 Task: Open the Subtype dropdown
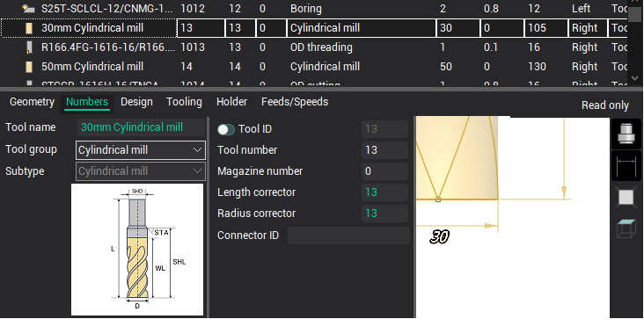(141, 171)
